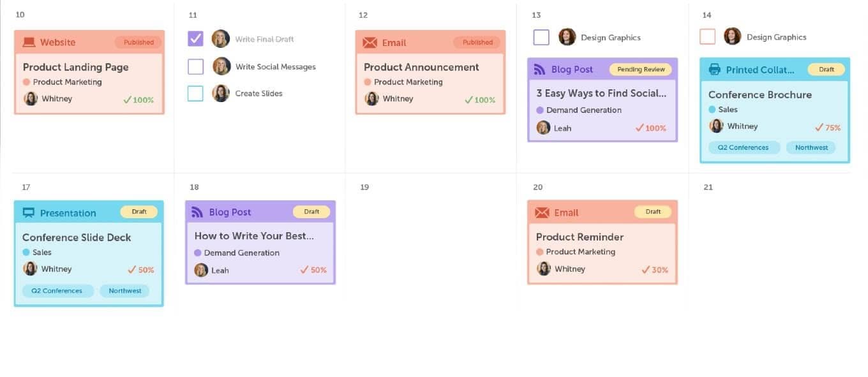This screenshot has width=868, height=377.
Task: Click Leah's avatar on 3 Easy Ways card
Action: click(543, 128)
